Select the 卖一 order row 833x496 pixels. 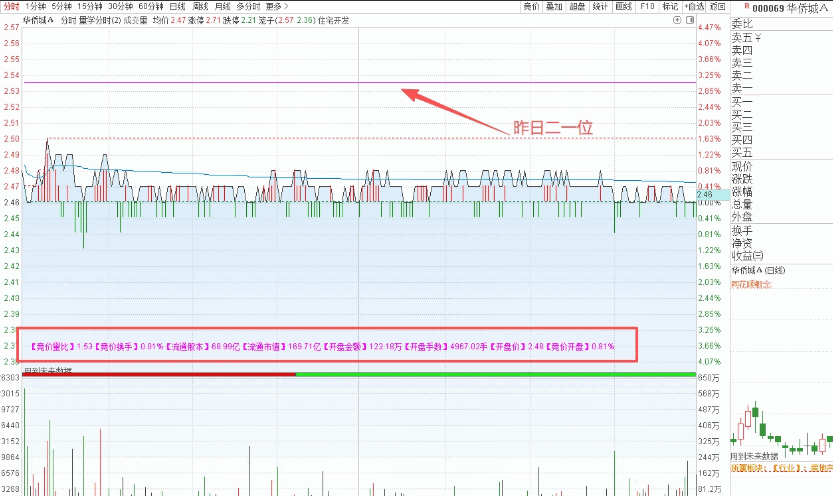coord(742,88)
